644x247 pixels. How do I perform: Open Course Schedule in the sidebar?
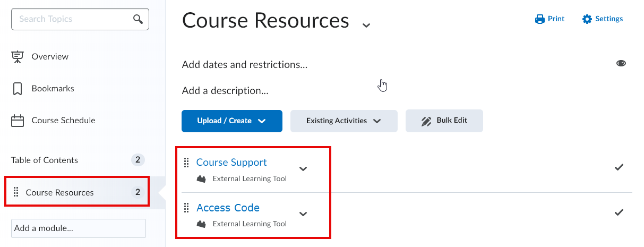point(63,121)
